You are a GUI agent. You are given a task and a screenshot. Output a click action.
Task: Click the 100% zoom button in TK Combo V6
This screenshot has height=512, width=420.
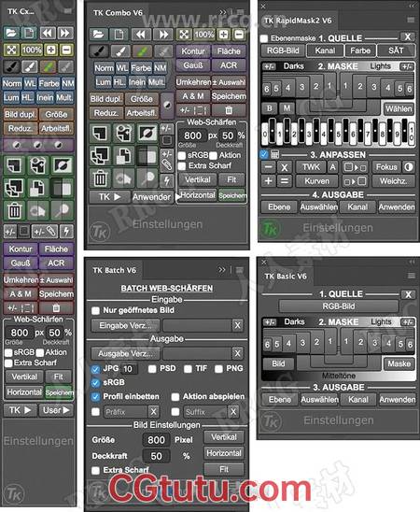[204, 34]
